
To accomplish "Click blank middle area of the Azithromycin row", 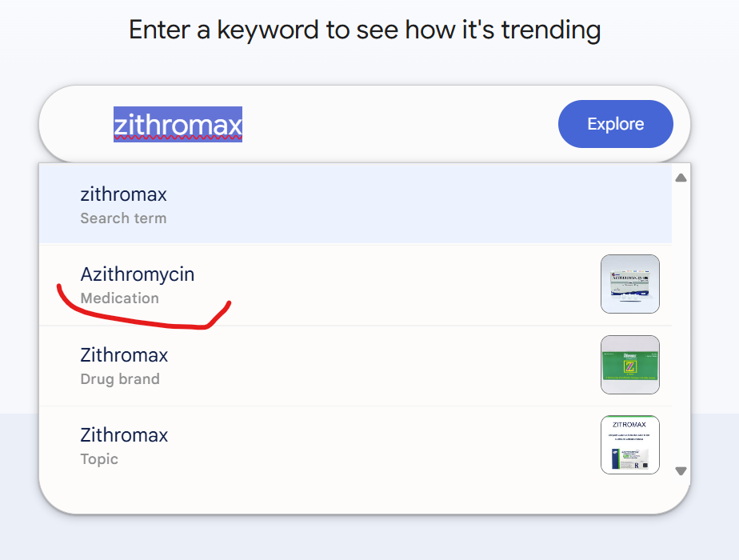I will tap(400, 285).
